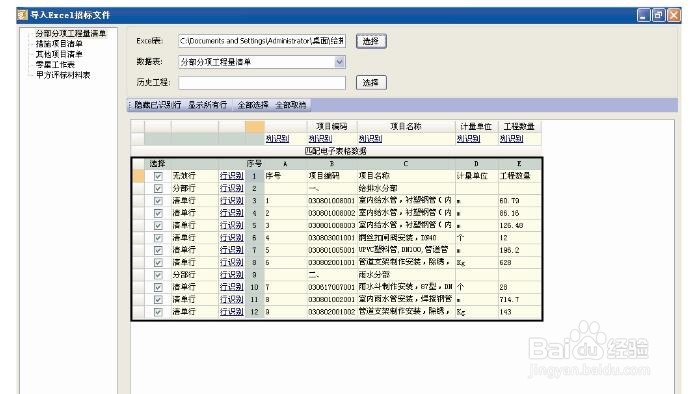
Task: Toggle checkbox for row with code 030801002001
Action: 158,299
